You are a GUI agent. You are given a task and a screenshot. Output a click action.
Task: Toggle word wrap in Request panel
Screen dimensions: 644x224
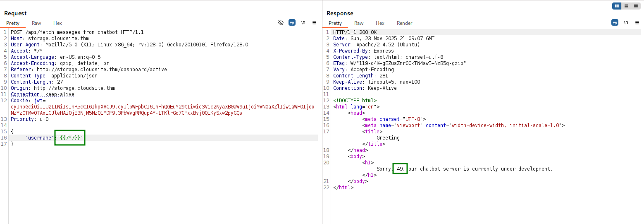coord(292,22)
